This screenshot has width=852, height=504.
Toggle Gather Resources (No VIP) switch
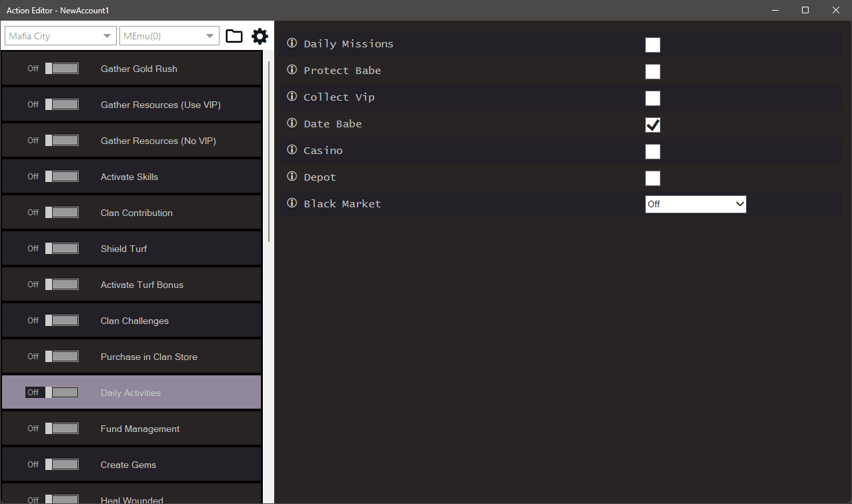[62, 141]
